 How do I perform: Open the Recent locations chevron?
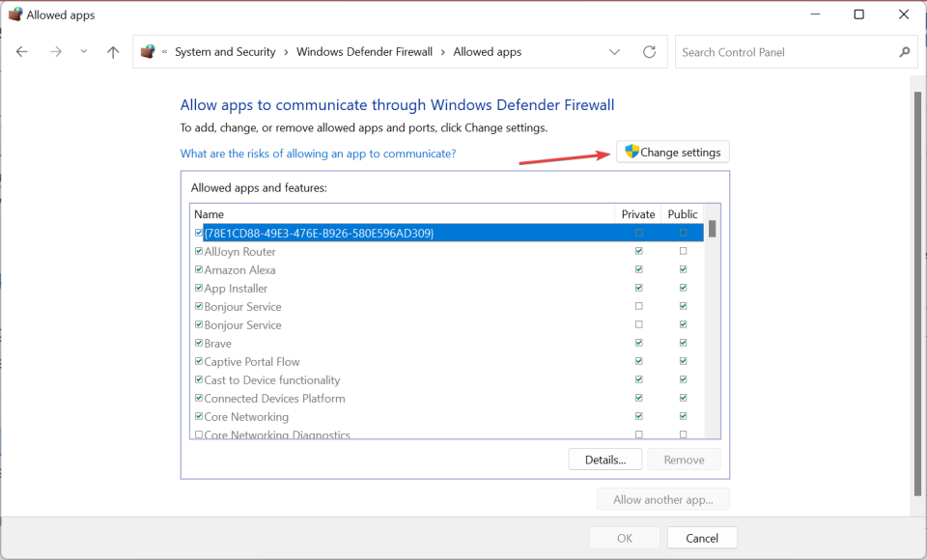[x=84, y=52]
